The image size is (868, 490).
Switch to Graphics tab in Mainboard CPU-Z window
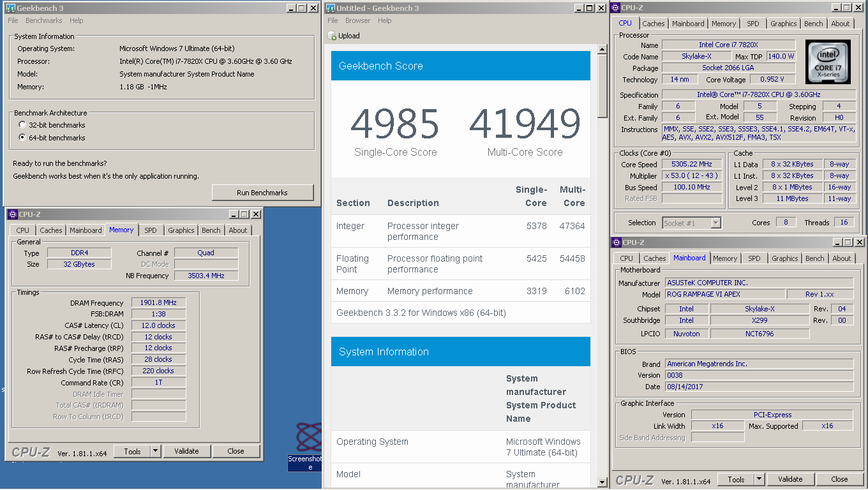[785, 258]
